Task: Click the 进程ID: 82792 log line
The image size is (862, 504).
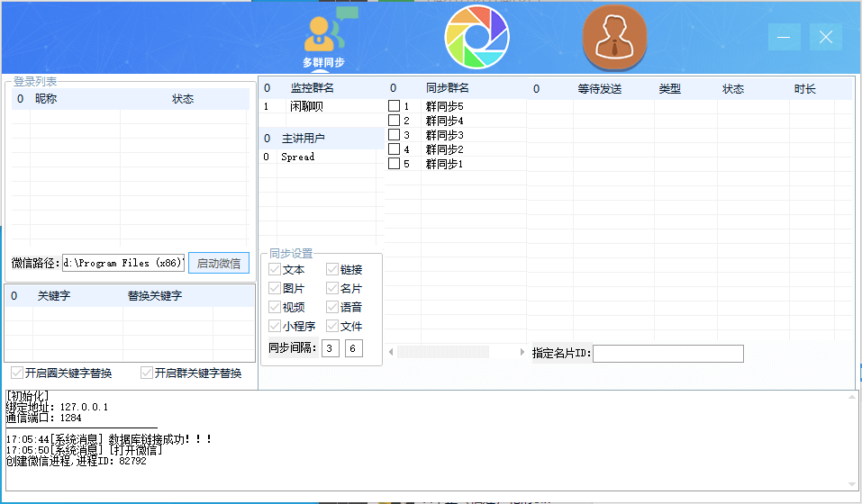Action: 77,461
